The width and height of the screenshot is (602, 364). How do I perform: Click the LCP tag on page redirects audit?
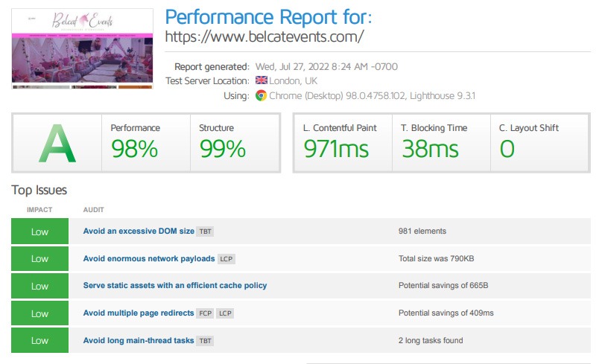pos(225,313)
